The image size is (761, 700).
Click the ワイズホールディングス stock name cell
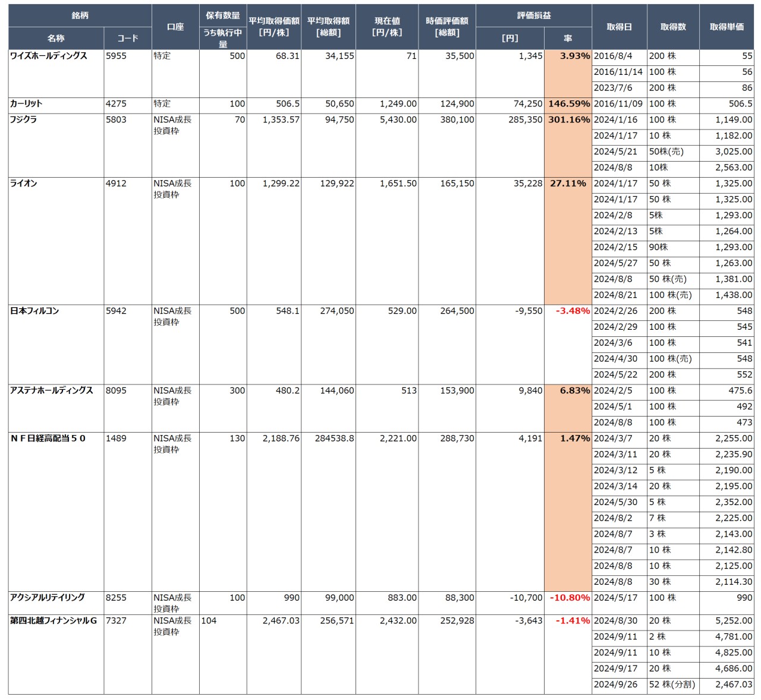(49, 56)
